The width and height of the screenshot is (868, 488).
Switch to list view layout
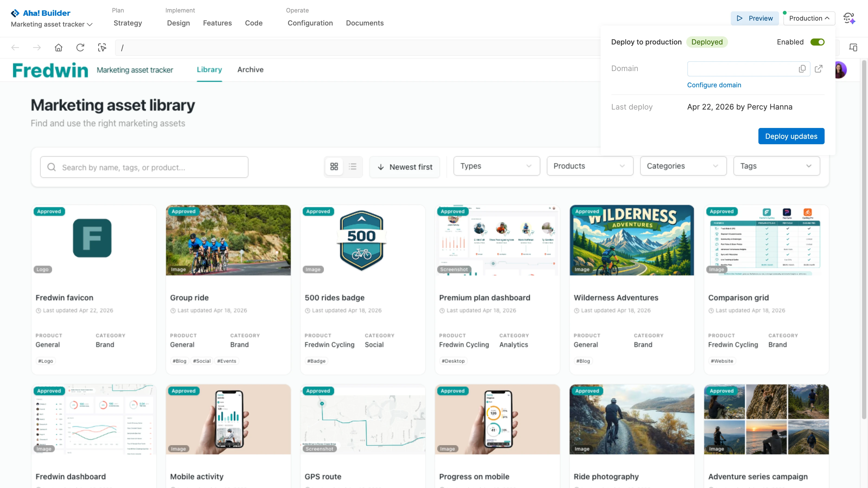coord(352,167)
